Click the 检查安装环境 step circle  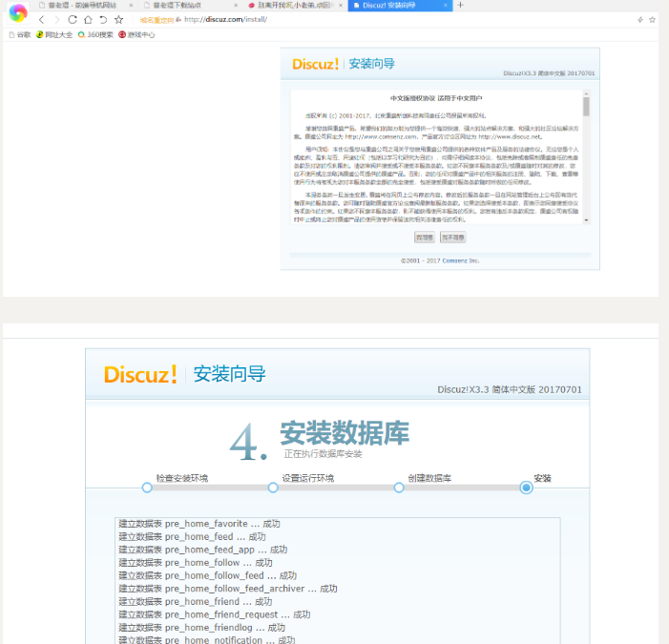coord(147,488)
